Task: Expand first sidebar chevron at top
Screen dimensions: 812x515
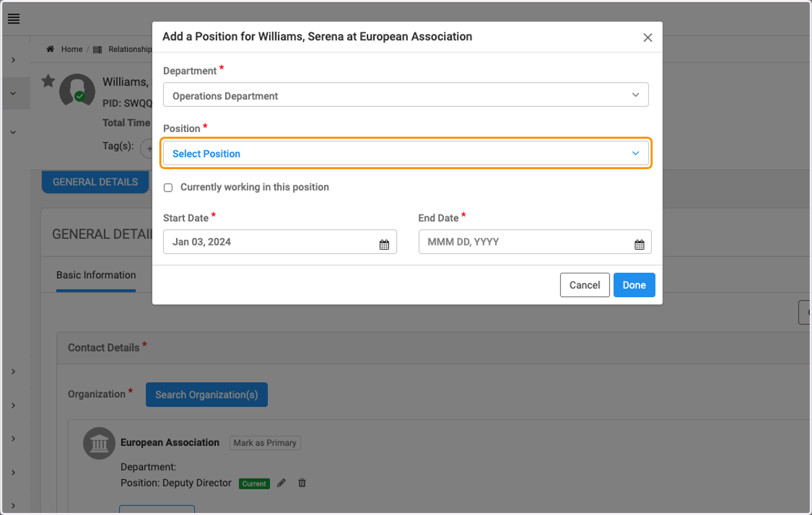Action: (x=14, y=60)
